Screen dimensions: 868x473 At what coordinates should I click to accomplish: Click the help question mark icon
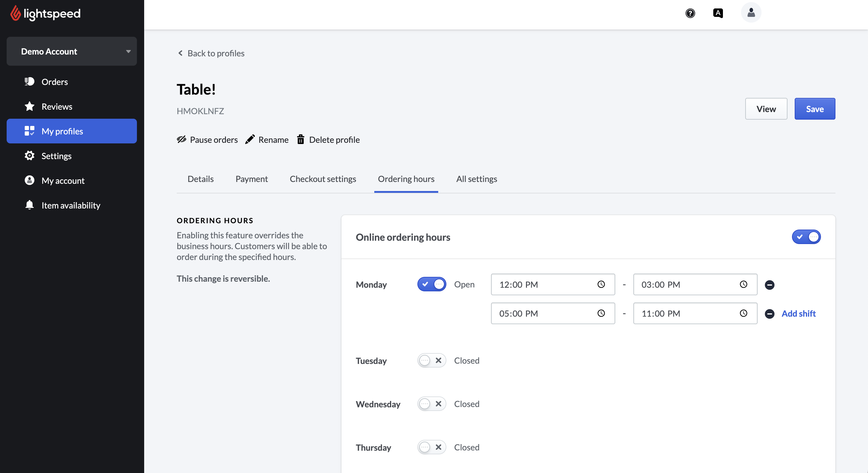coord(690,13)
